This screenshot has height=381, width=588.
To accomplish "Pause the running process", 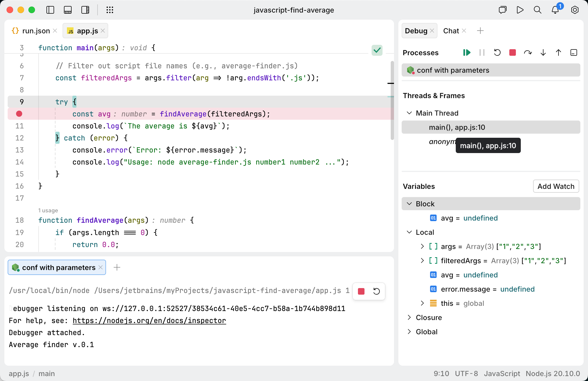I will click(482, 52).
